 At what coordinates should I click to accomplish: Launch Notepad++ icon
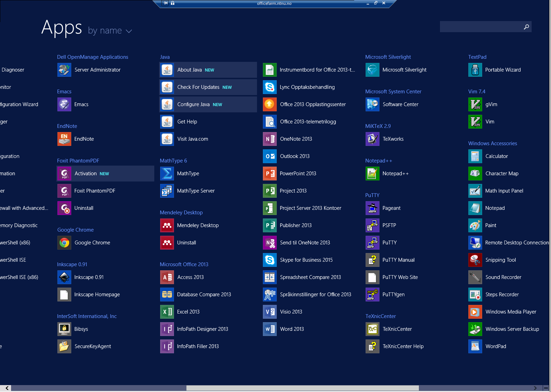[x=373, y=174]
